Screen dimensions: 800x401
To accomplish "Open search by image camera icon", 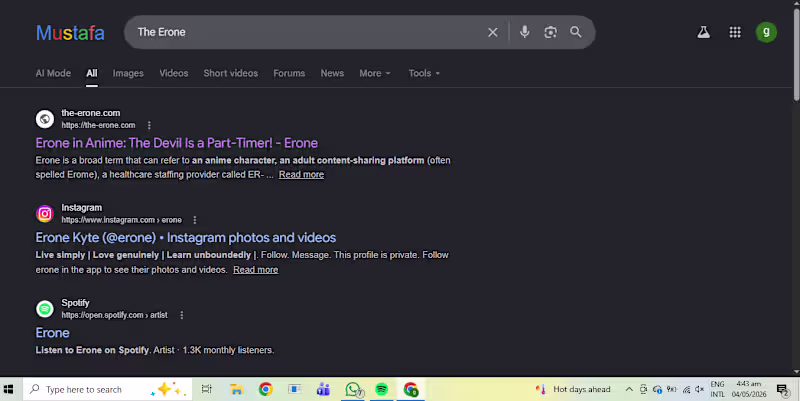I will pos(551,32).
